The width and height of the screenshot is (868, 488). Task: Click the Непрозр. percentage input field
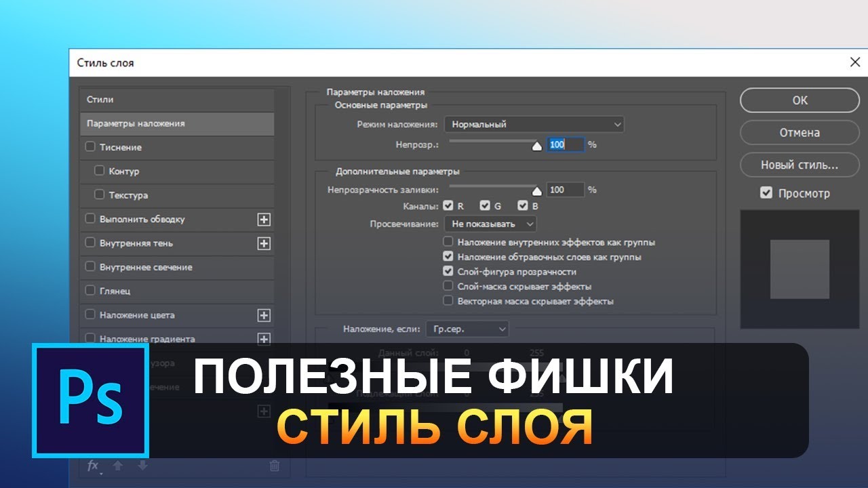[566, 144]
